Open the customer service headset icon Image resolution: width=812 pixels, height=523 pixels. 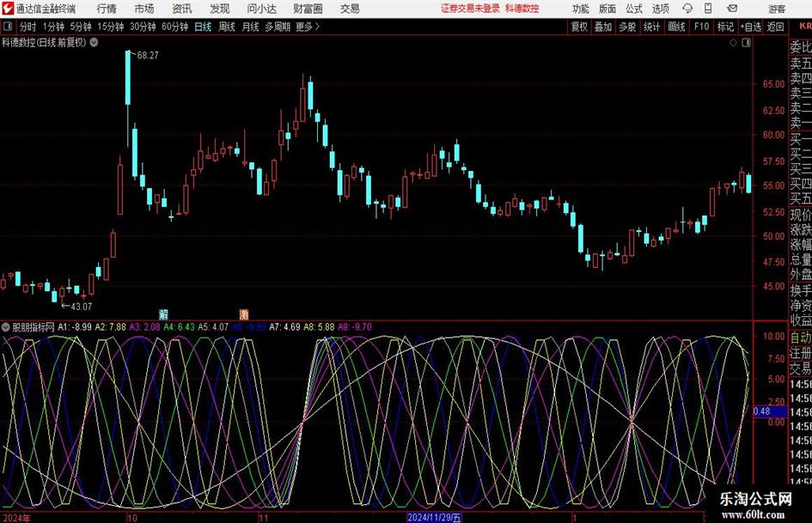pos(687,9)
